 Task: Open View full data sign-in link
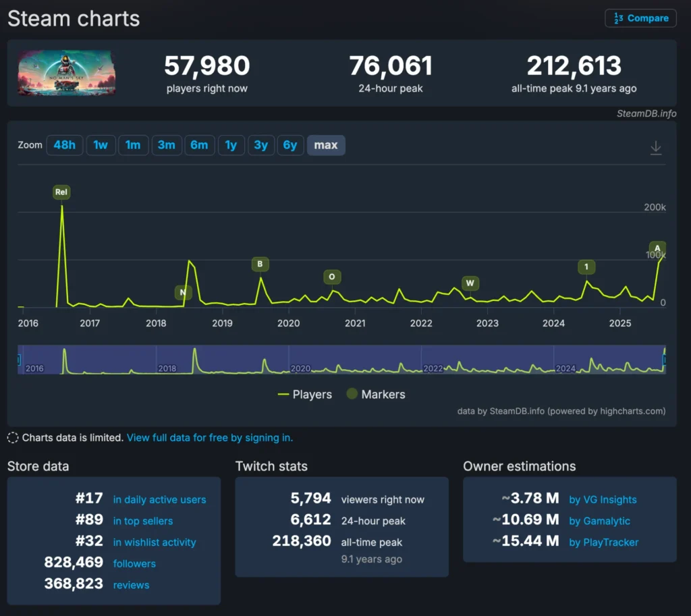coord(209,438)
